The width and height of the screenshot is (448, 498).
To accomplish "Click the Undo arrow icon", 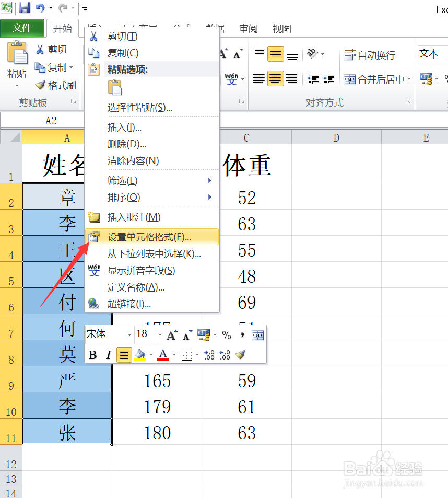I will [41, 8].
